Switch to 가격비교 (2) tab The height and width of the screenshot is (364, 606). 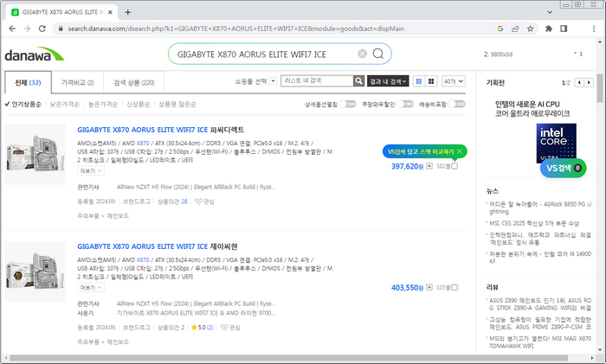(x=77, y=83)
